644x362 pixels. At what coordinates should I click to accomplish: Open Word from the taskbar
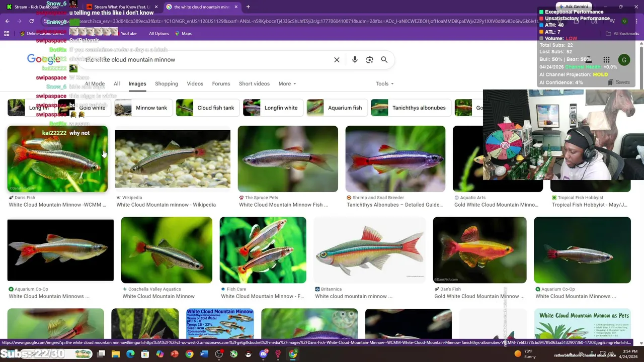[x=204, y=354]
